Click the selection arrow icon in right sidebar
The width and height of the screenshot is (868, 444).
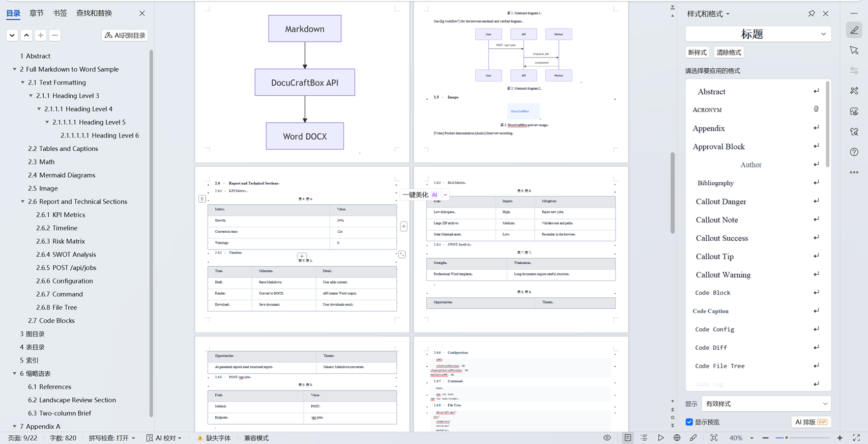[854, 50]
